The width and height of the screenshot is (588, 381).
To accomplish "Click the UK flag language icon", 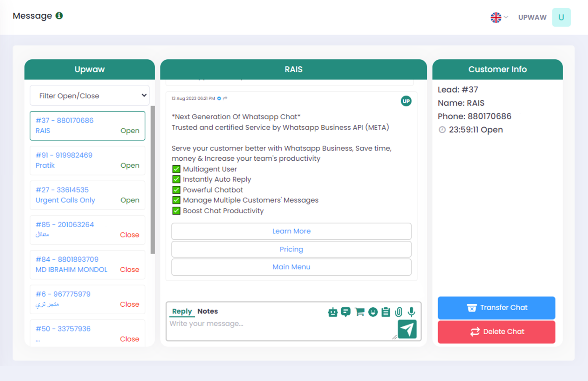I will [x=496, y=17].
